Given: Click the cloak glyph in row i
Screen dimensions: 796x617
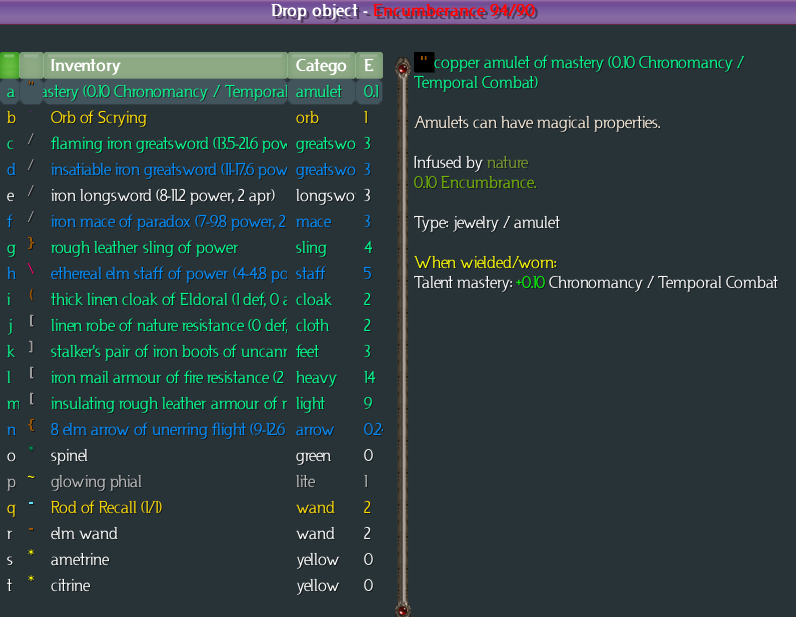Looking at the screenshot, I should point(31,295).
